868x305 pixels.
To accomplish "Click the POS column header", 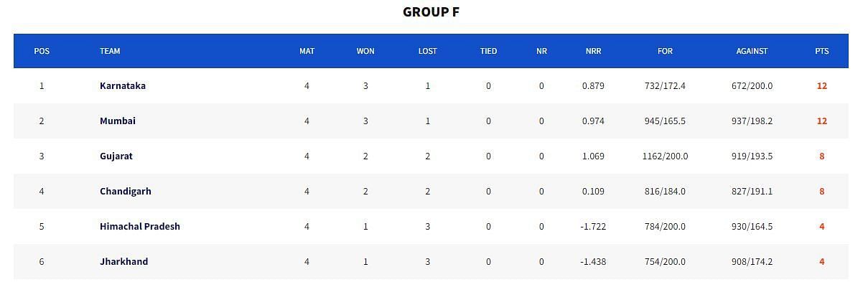I will [x=42, y=51].
